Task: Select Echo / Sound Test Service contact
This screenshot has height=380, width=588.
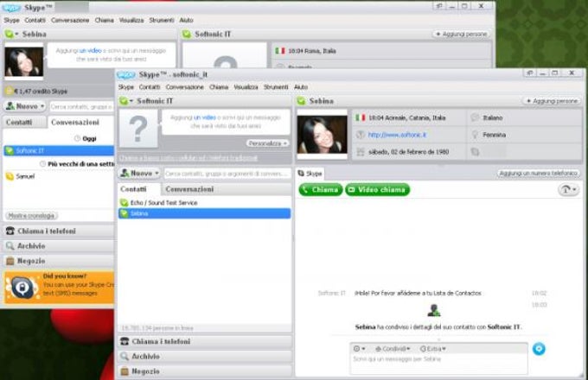Action: pyautogui.click(x=204, y=203)
